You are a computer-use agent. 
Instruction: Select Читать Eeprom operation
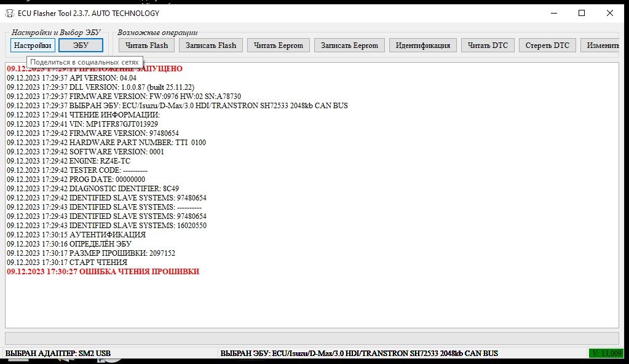(x=279, y=45)
